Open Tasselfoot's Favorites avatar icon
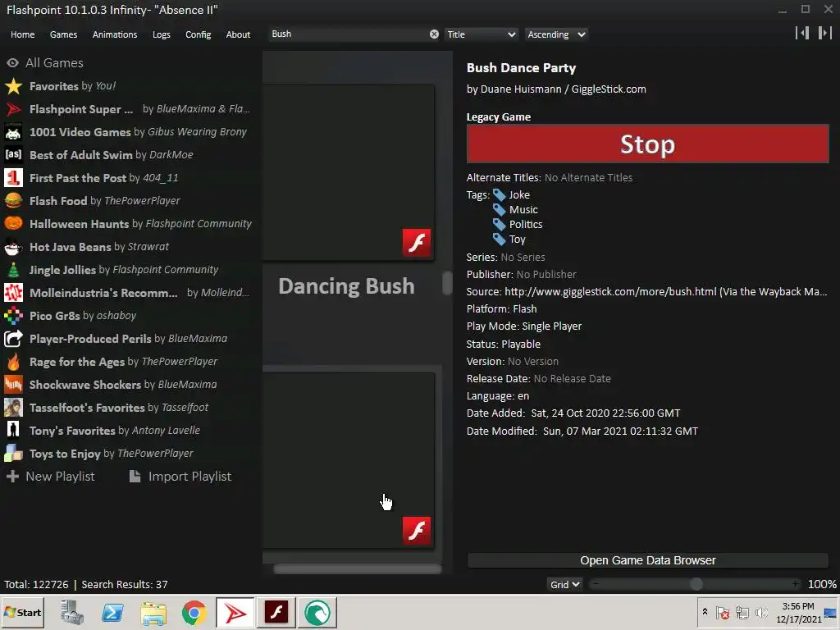The height and width of the screenshot is (630, 840). 13,408
